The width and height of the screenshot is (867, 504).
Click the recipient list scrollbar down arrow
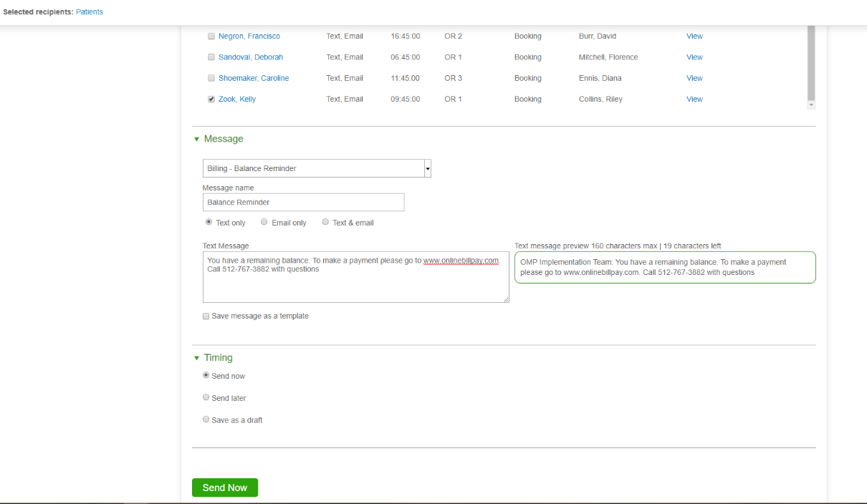pyautogui.click(x=811, y=105)
